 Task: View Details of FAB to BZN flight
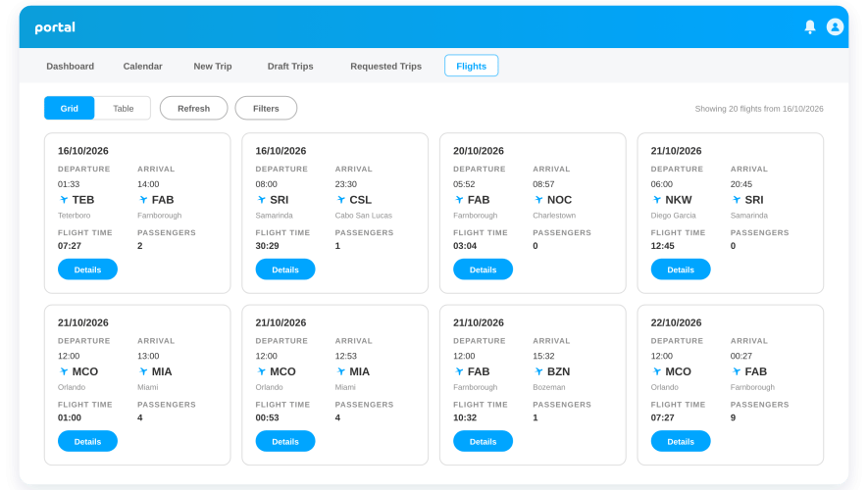click(483, 441)
